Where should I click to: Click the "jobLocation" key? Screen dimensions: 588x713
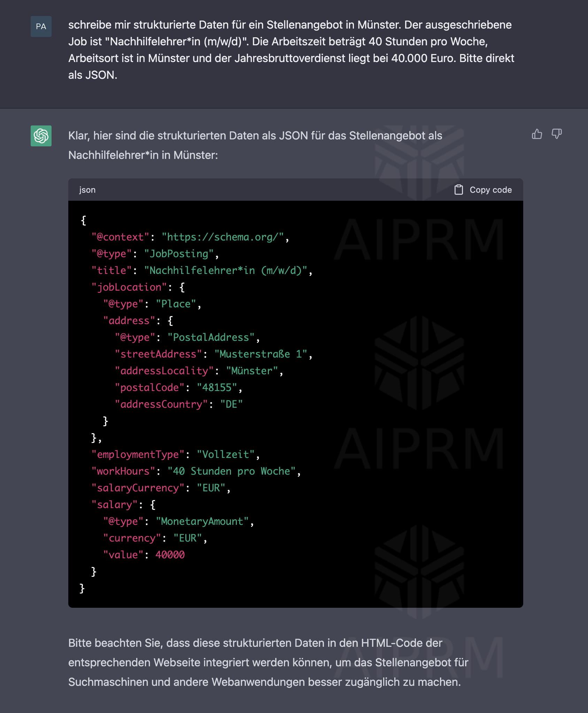click(x=129, y=287)
